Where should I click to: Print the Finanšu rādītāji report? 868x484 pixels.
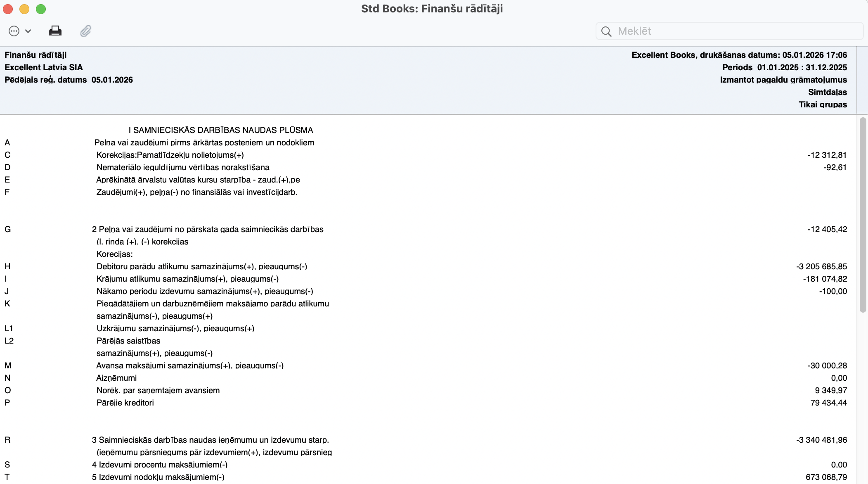(x=55, y=31)
